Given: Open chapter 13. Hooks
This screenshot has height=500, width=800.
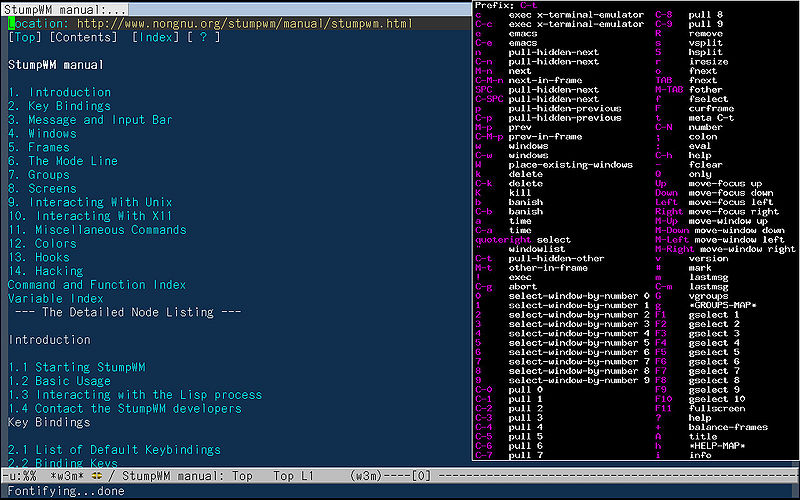Looking at the screenshot, I should point(39,258).
